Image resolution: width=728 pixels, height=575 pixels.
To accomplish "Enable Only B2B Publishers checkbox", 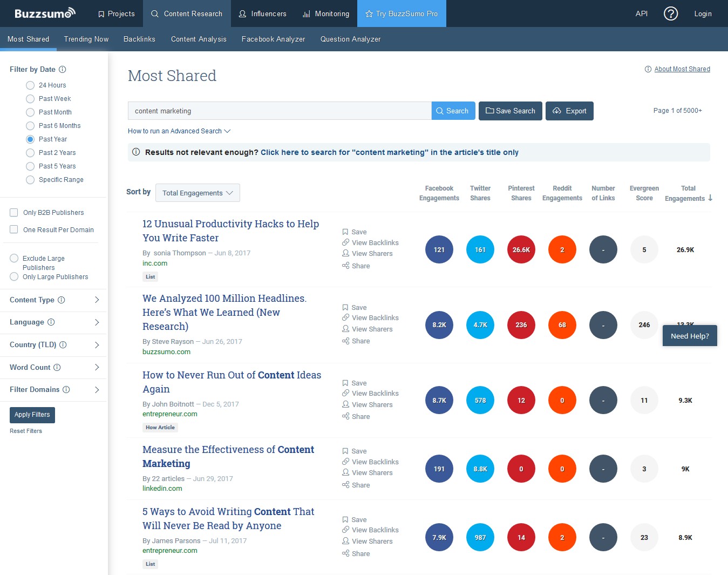I will pyautogui.click(x=14, y=213).
